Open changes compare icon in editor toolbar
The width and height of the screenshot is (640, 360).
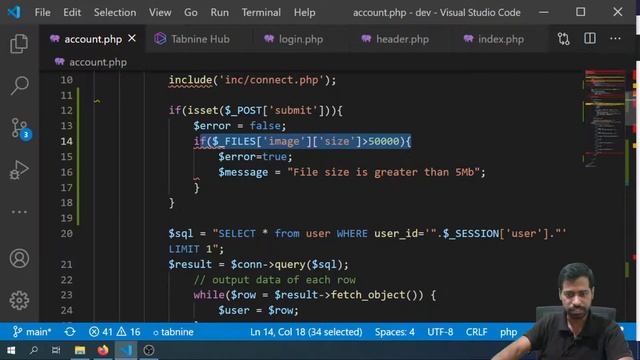click(564, 39)
